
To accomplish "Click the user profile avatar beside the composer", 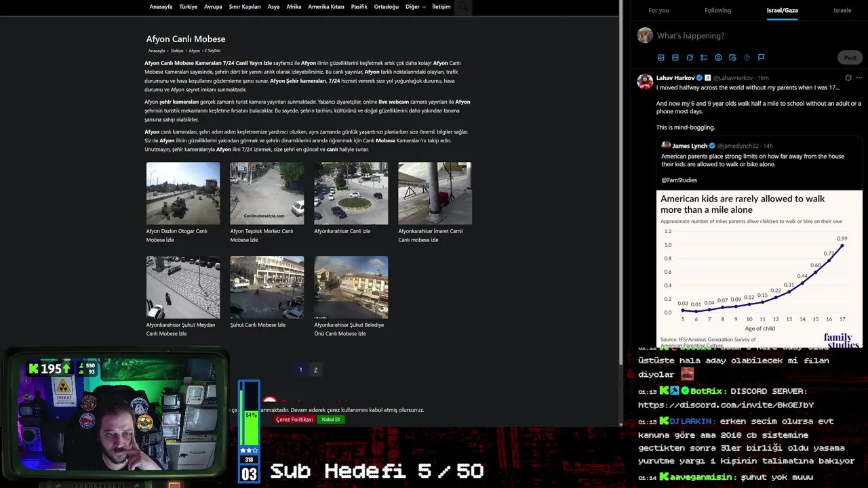I will 645,35.
